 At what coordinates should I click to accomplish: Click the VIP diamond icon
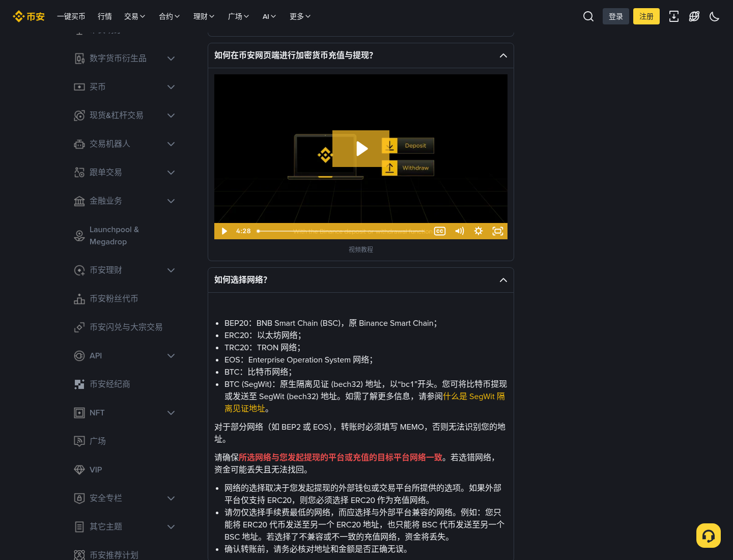79,470
